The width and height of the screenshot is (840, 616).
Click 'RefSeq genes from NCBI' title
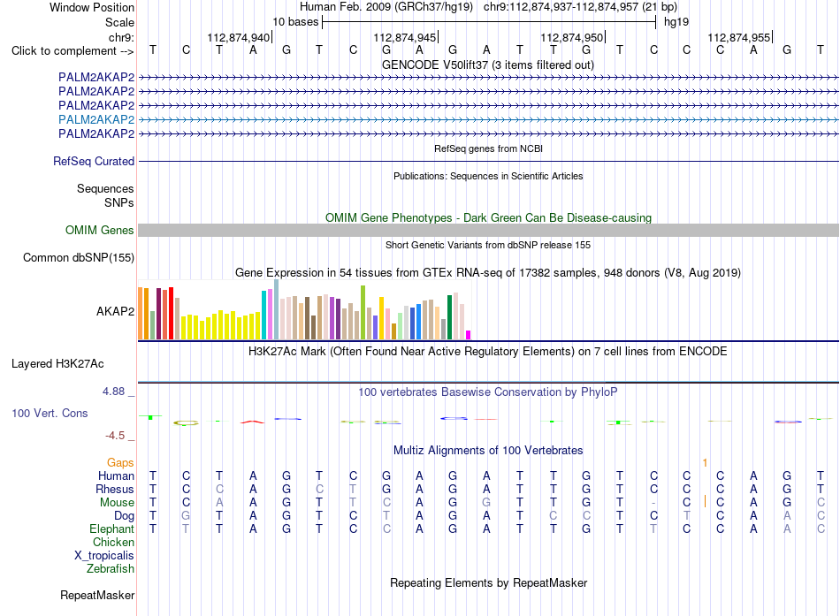[x=488, y=148]
